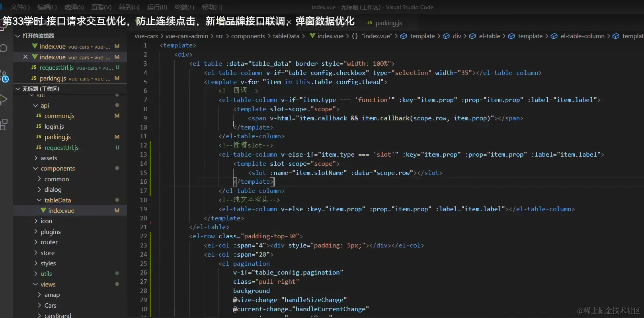Open the Search activity bar icon
The image size is (644, 318).
point(3,49)
